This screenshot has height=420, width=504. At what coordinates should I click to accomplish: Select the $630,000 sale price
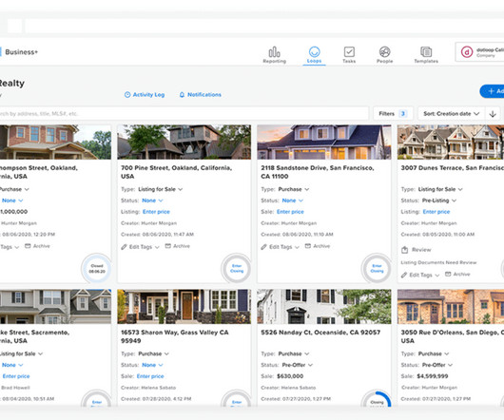[x=290, y=376]
